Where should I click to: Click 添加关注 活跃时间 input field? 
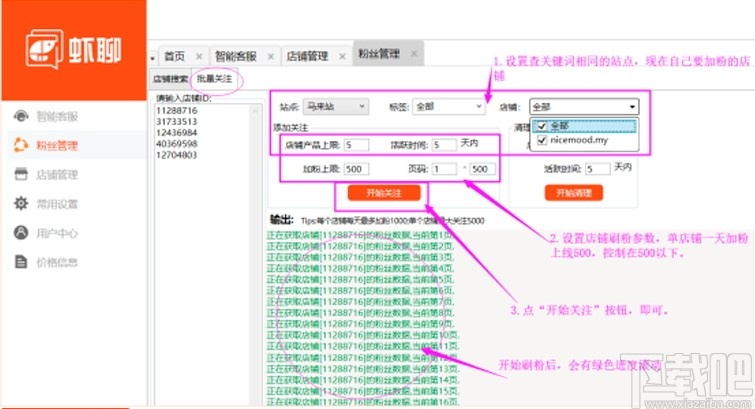coord(444,145)
